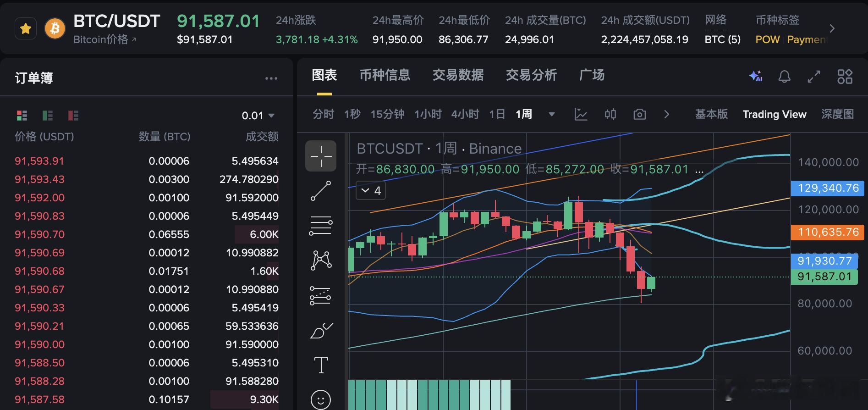The image size is (868, 410).
Task: Collapse the 4 indicators legend
Action: coord(371,191)
